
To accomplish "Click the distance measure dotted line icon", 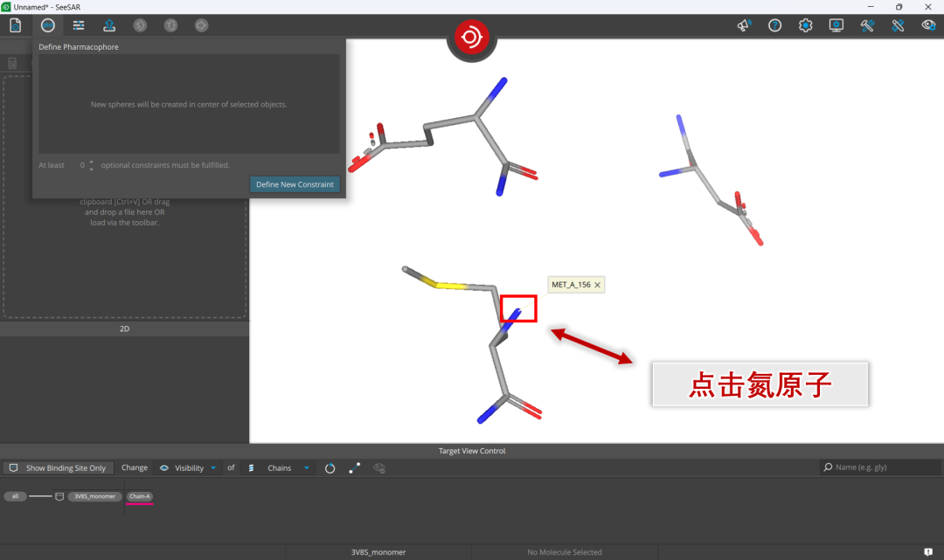I will click(x=355, y=468).
